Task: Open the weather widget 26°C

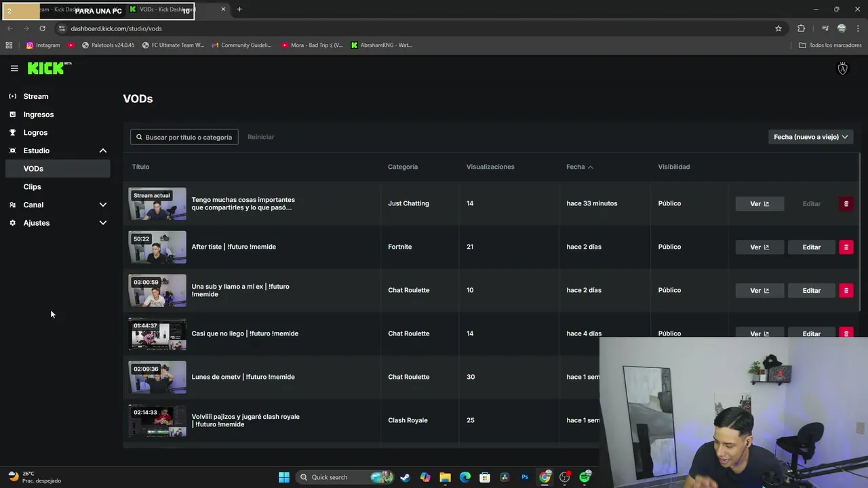Action: (x=34, y=477)
